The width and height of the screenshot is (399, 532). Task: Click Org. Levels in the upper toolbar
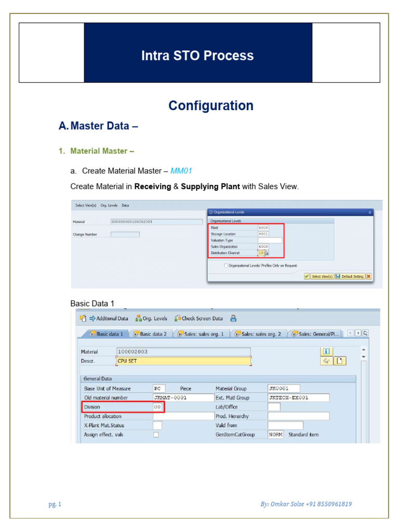[109, 205]
